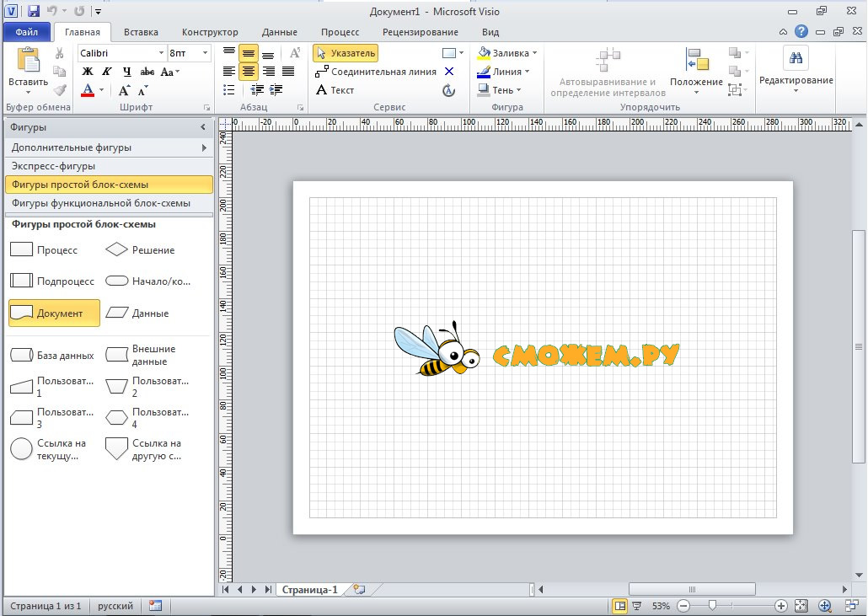868x616 pixels.
Task: Click the Copy icon in clipboard group
Action: pyautogui.click(x=59, y=71)
